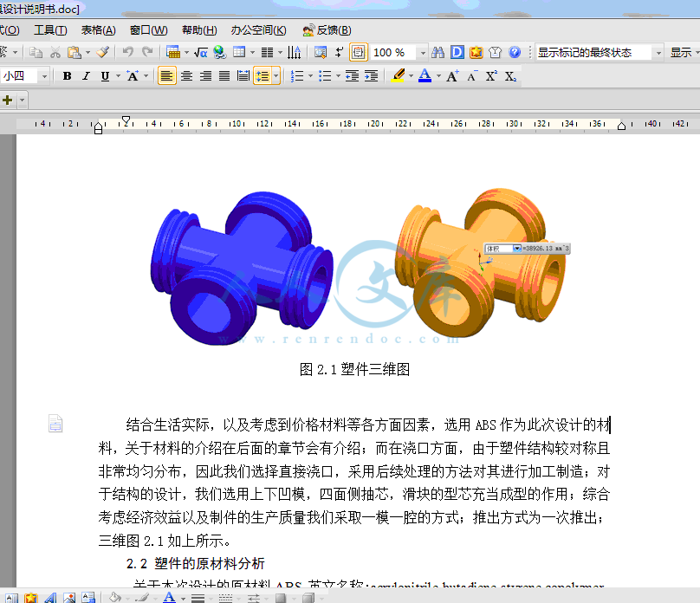Screen dimensions: 700x603
Task: Click the Increase Font Size icon
Action: (x=452, y=76)
